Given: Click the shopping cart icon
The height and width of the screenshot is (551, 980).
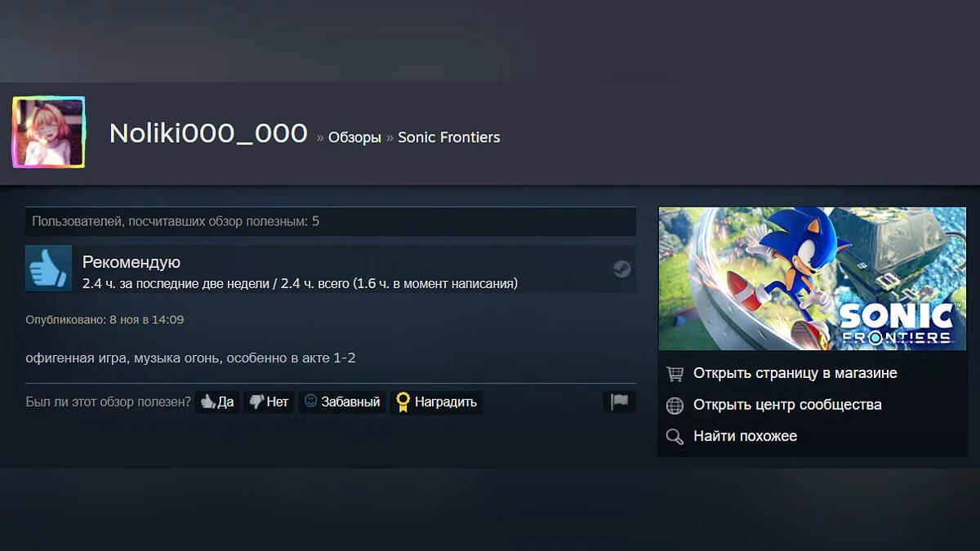Looking at the screenshot, I should click(675, 373).
